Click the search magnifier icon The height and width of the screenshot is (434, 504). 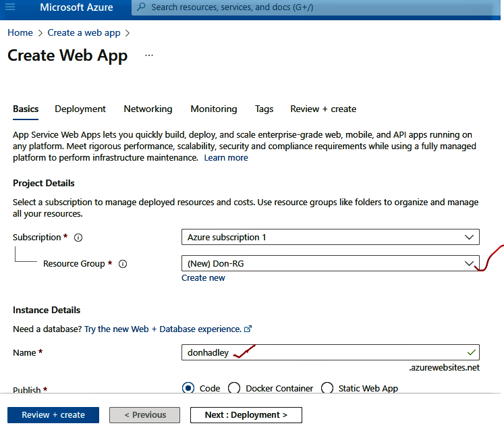141,7
